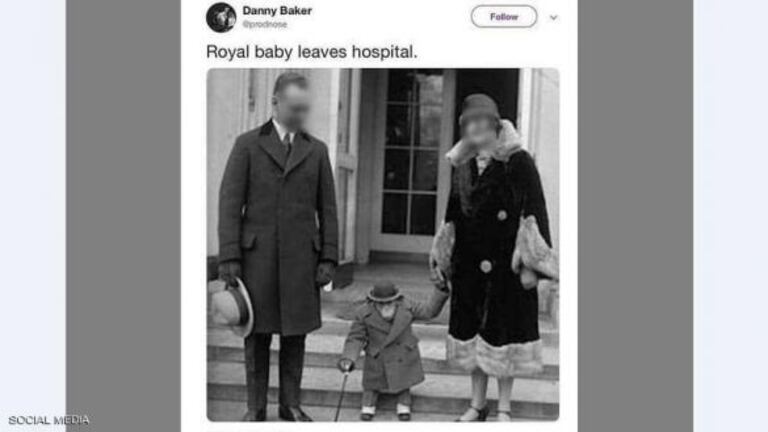
Task: Click the large button on the woman's coat
Action: pos(485,266)
